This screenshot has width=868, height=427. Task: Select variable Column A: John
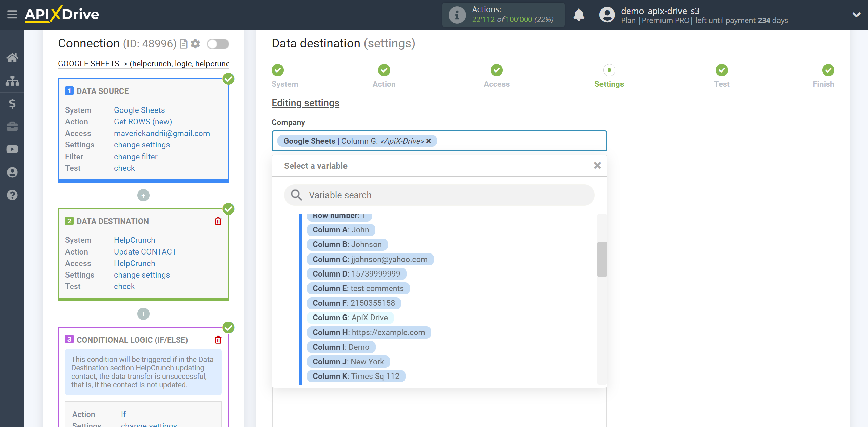pyautogui.click(x=341, y=230)
